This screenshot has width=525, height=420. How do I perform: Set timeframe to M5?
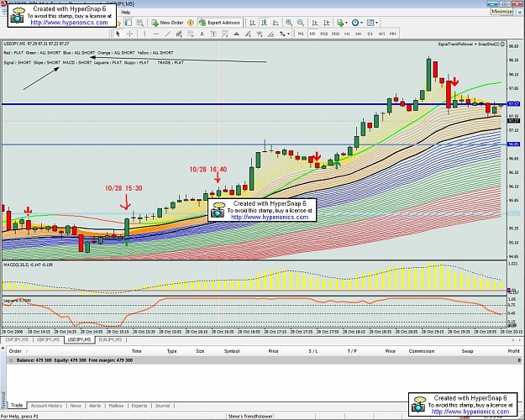pyautogui.click(x=312, y=34)
